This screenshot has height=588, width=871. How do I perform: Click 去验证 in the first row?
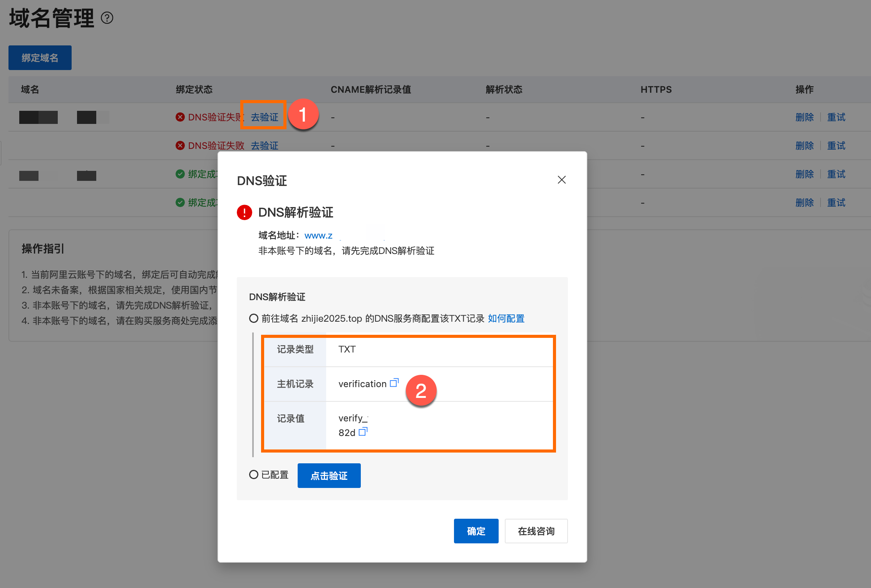click(x=265, y=117)
